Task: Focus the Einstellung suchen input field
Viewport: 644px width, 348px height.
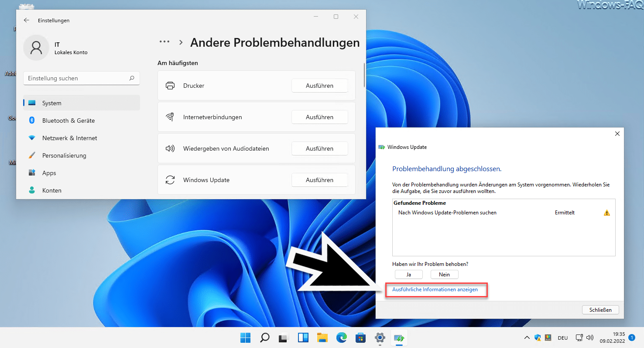Action: [82, 78]
